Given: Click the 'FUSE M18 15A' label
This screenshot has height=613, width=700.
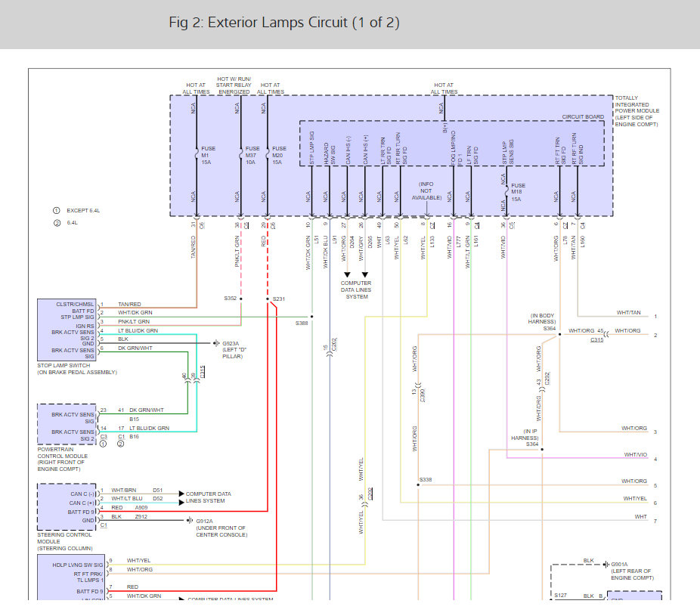Looking at the screenshot, I should [518, 193].
